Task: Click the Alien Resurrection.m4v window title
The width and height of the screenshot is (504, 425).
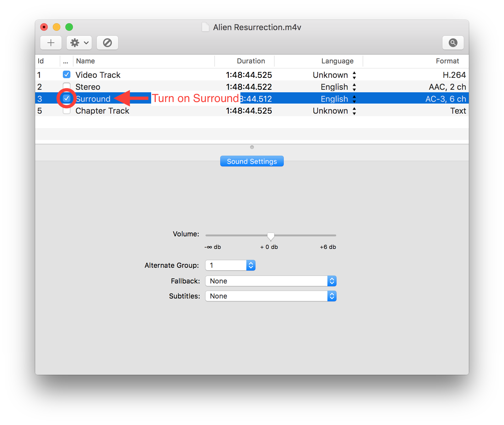Action: pyautogui.click(x=257, y=27)
